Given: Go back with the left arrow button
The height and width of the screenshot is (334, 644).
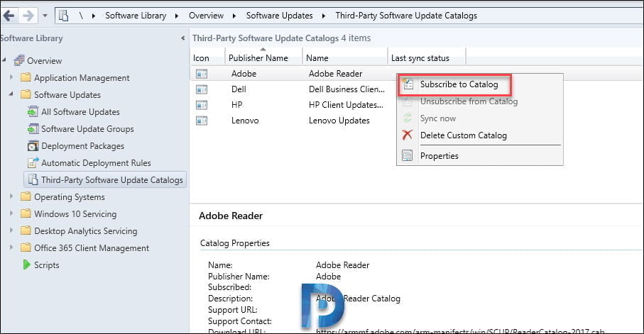Looking at the screenshot, I should pos(9,16).
